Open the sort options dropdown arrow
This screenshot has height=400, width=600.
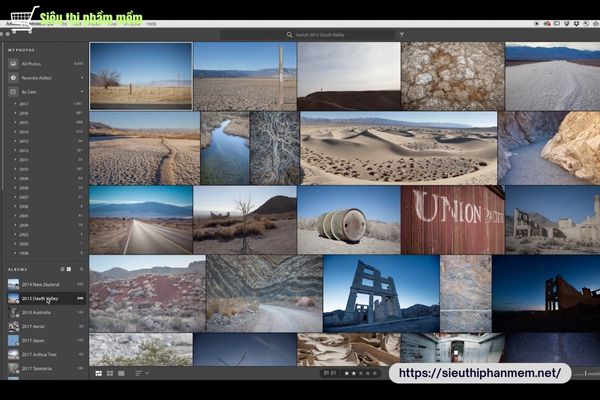click(147, 373)
